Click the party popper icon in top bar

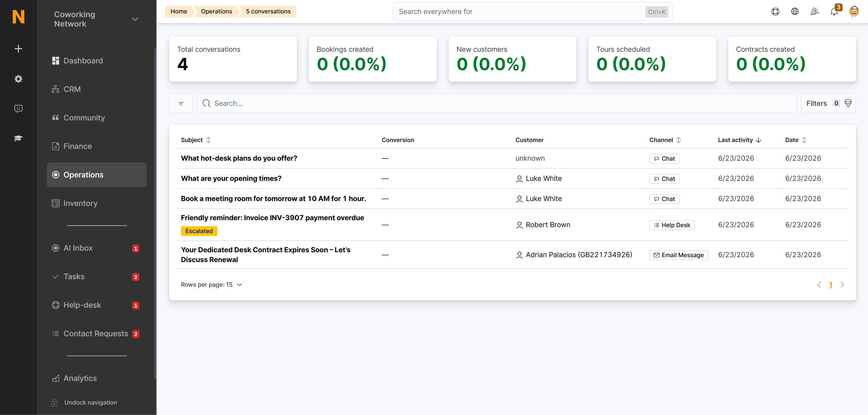coord(815,11)
